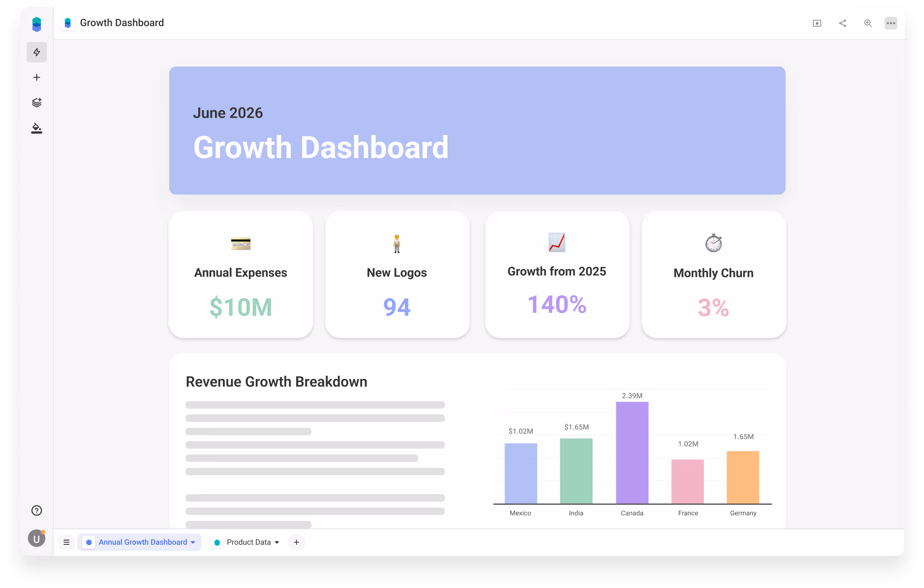
Task: Open the layers add icon in sidebar
Action: 37,102
